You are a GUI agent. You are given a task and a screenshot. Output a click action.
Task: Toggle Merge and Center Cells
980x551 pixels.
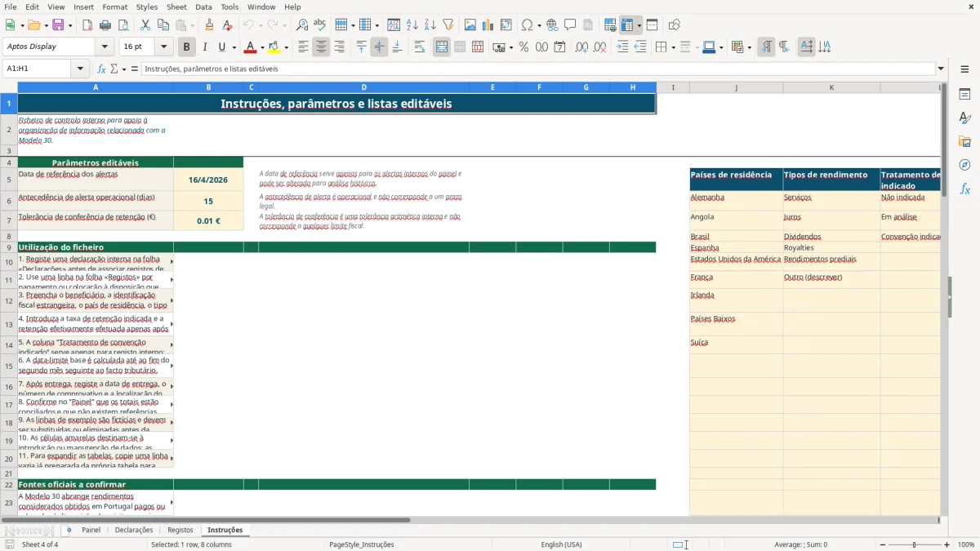[442, 47]
